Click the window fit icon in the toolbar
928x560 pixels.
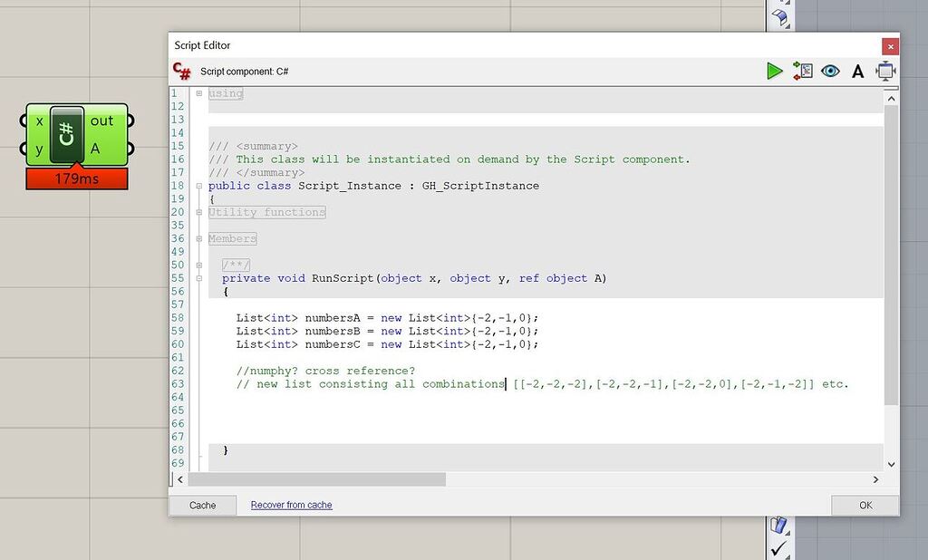pyautogui.click(x=885, y=71)
